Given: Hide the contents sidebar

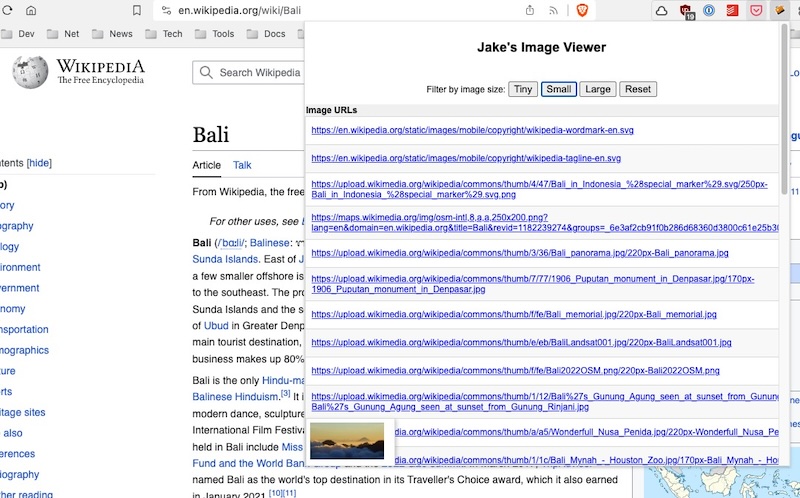Looking at the screenshot, I should tap(39, 163).
